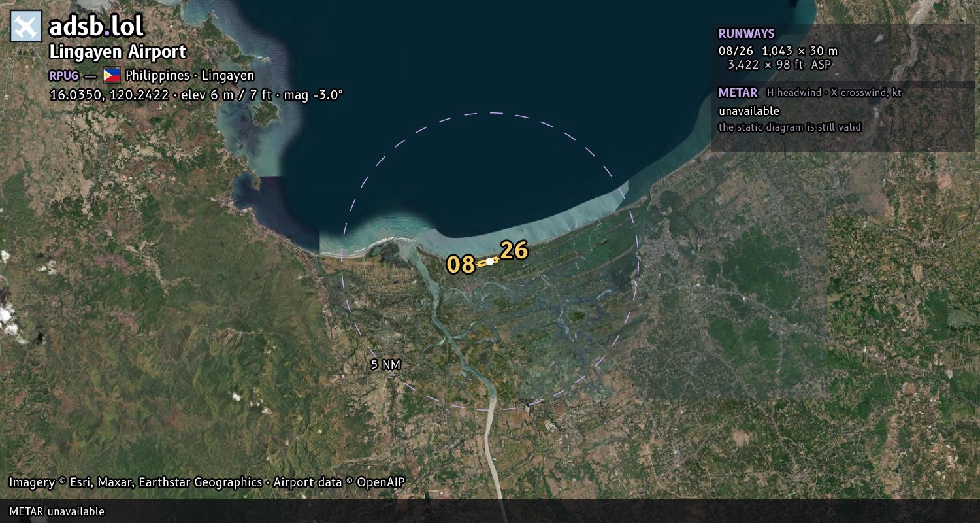Click runway end label 08

461,265
